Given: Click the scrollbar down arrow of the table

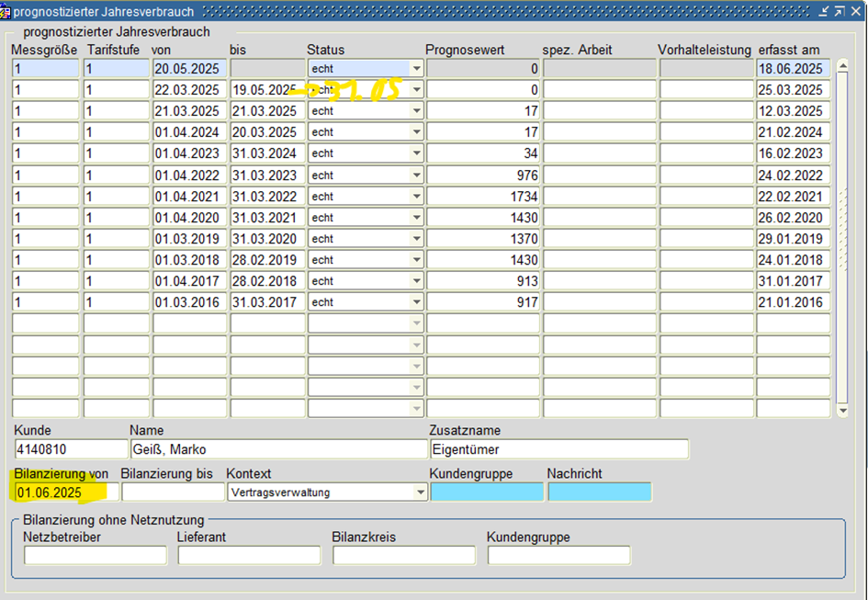Looking at the screenshot, I should coord(842,411).
